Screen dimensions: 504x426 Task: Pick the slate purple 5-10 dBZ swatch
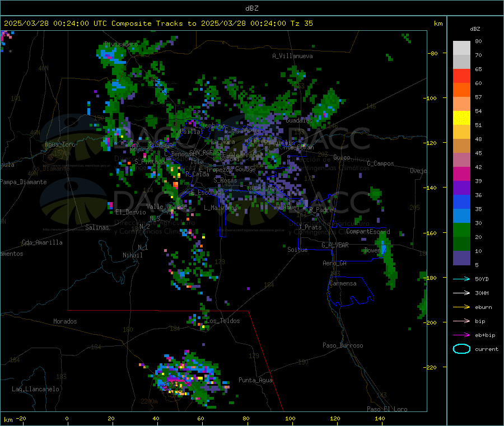pos(461,258)
